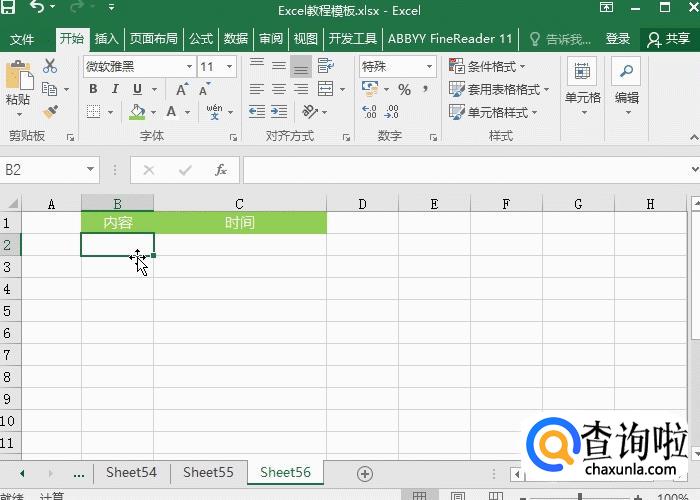Click the 共享 Share button
Image resolution: width=700 pixels, height=500 pixels.
(669, 39)
